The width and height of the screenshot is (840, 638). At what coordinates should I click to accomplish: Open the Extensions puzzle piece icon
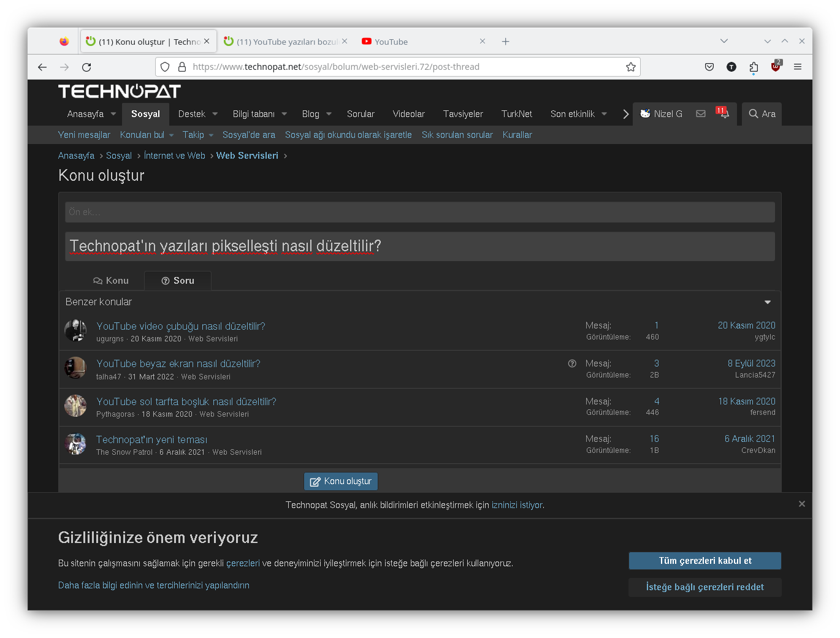coord(754,67)
